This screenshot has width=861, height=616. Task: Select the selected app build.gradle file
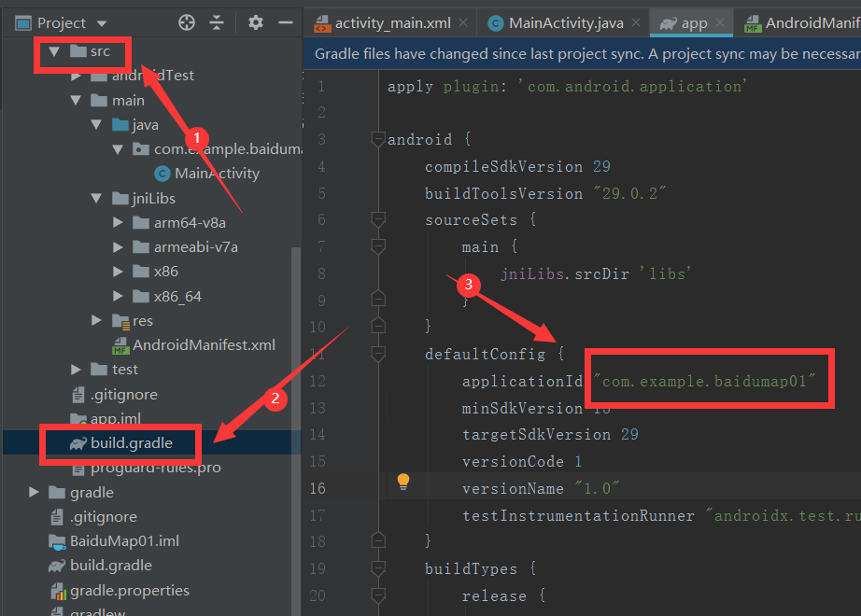click(x=132, y=443)
